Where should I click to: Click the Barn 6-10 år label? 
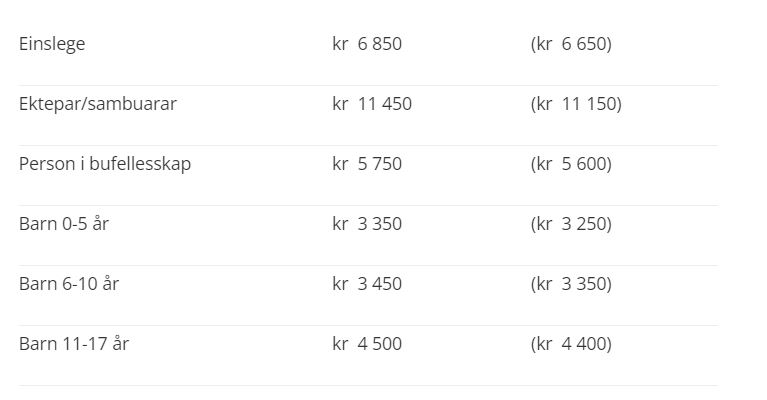point(69,284)
